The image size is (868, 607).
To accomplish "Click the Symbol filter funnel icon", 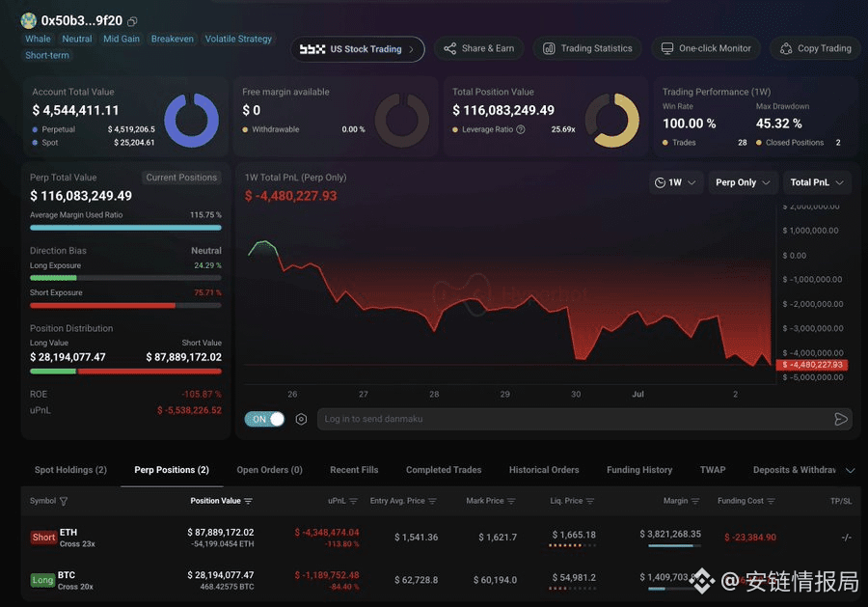I will click(64, 501).
